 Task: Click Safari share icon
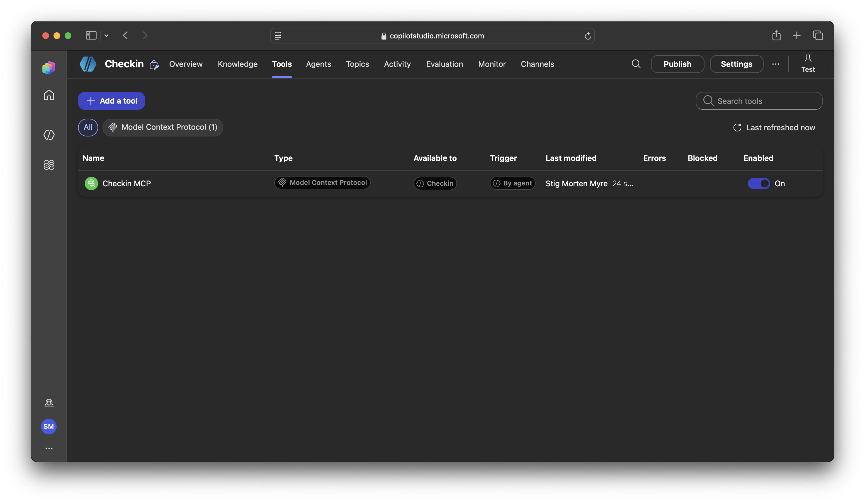click(x=776, y=35)
